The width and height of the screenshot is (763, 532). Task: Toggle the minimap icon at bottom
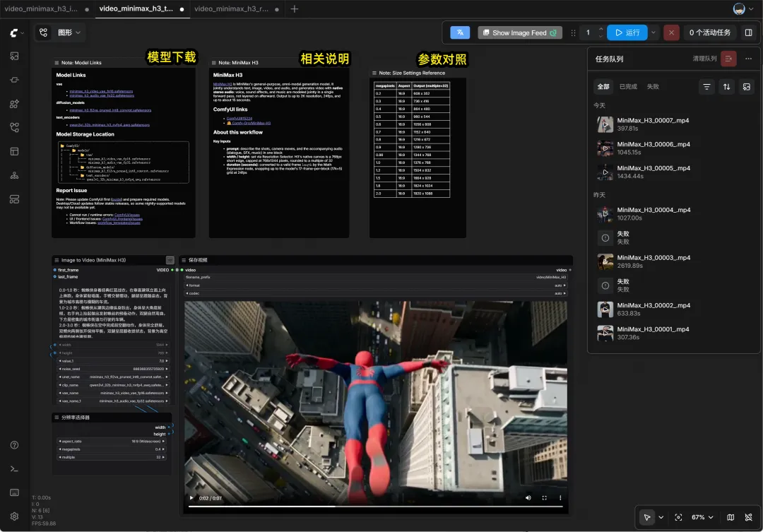pyautogui.click(x=731, y=517)
